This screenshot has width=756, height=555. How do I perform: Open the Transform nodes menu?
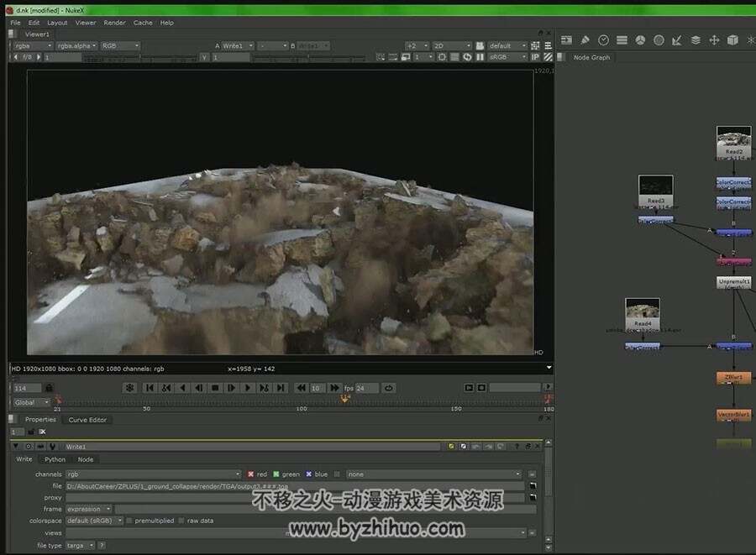[714, 40]
